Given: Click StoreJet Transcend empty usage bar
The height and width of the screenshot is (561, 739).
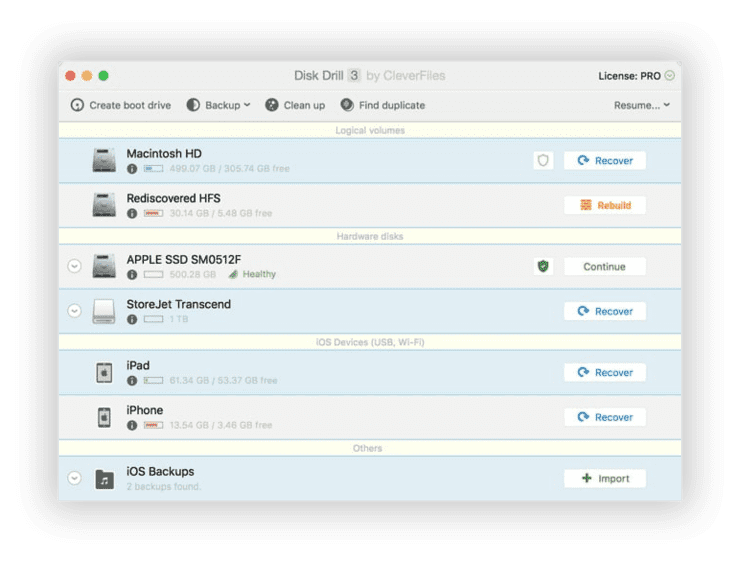Looking at the screenshot, I should [x=153, y=319].
